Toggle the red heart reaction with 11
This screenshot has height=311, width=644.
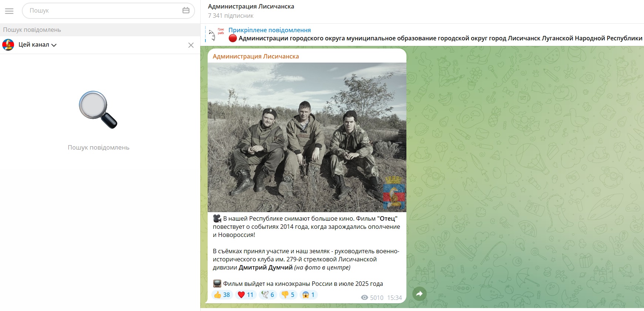(x=245, y=295)
